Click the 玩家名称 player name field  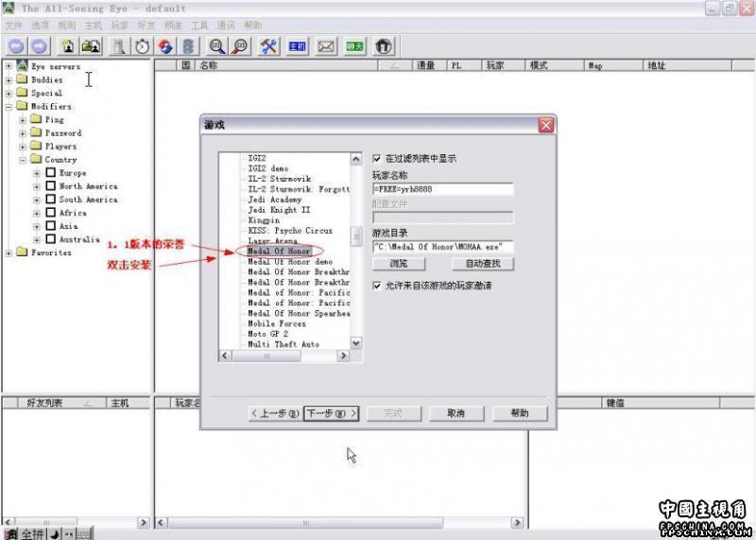tap(443, 189)
